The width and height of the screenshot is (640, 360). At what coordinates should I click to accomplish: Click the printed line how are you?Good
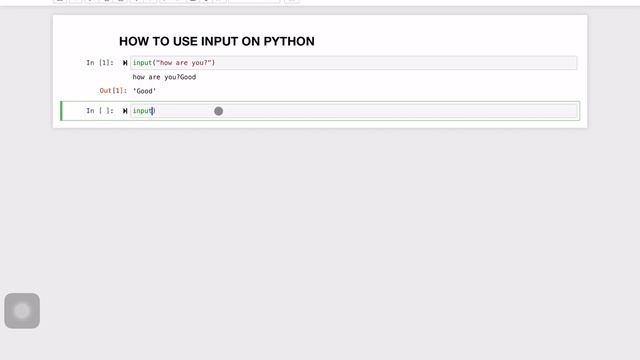(x=164, y=77)
